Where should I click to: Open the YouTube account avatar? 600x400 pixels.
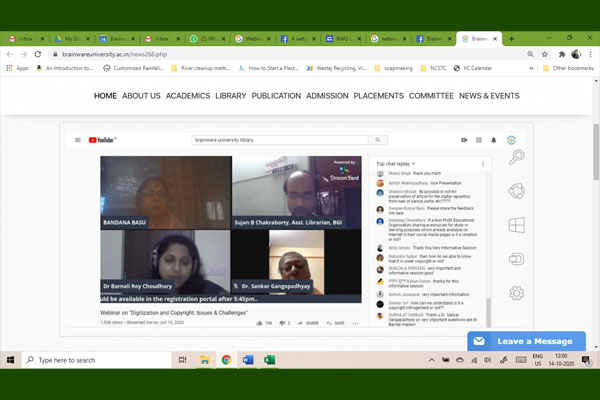click(x=511, y=140)
